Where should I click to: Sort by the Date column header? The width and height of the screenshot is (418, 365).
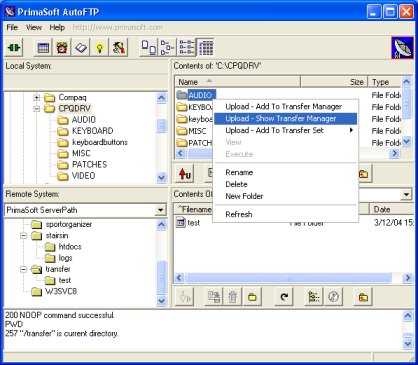coord(391,209)
